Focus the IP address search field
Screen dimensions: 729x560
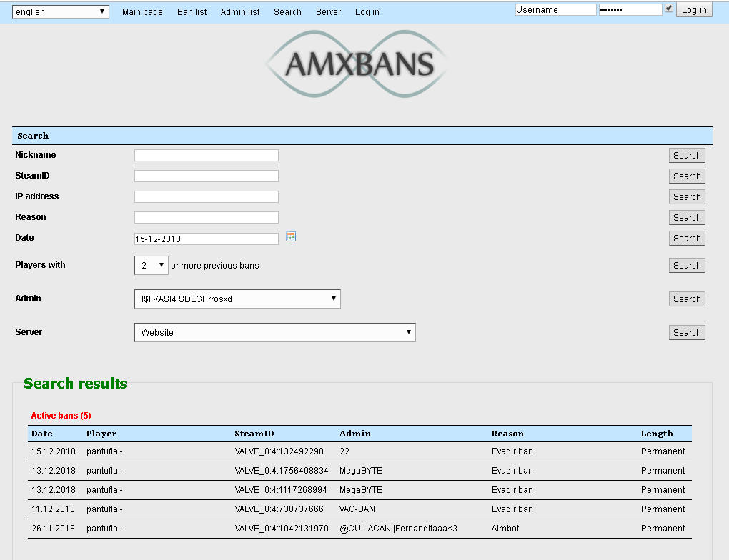coord(207,196)
